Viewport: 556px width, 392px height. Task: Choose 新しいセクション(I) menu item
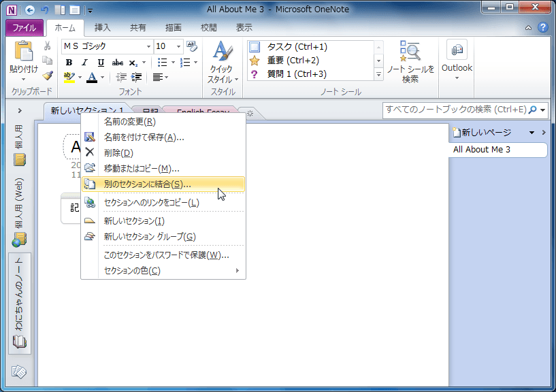tap(163, 221)
